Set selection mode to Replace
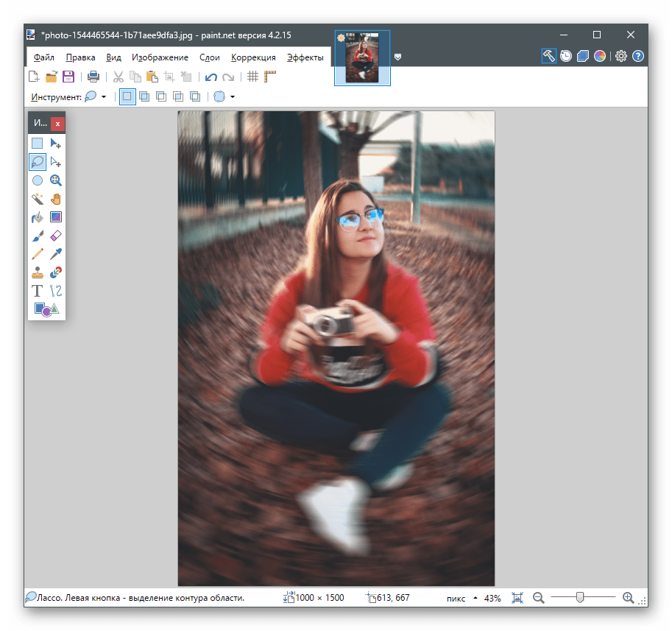 point(127,97)
